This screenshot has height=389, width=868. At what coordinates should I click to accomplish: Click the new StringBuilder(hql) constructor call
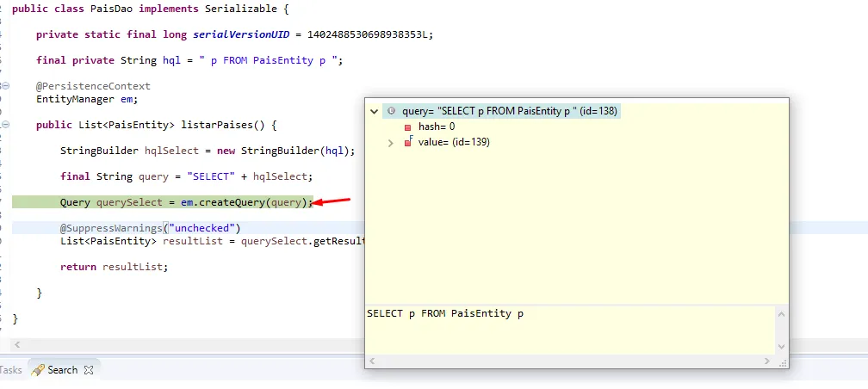282,151
